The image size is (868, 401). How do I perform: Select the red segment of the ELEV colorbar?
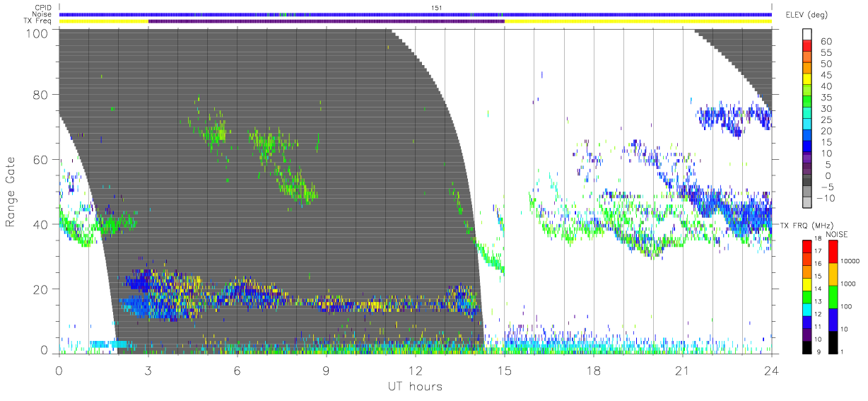point(807,45)
